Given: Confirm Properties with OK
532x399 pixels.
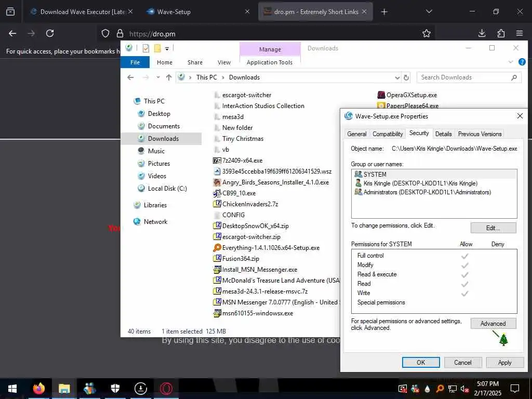Looking at the screenshot, I should point(421,362).
